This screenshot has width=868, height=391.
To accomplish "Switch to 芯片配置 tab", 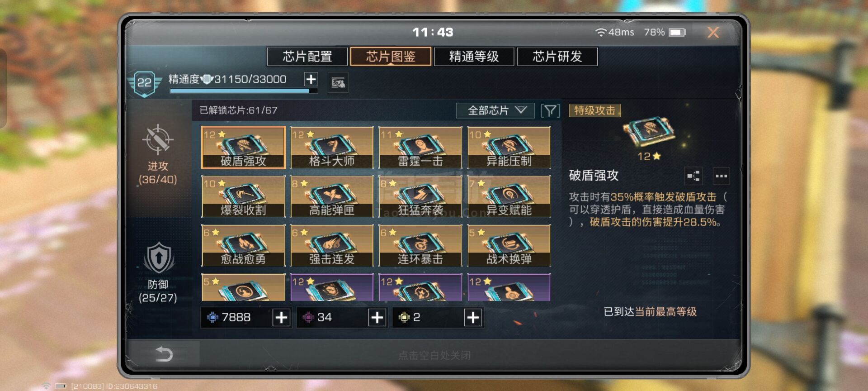I will (x=307, y=57).
